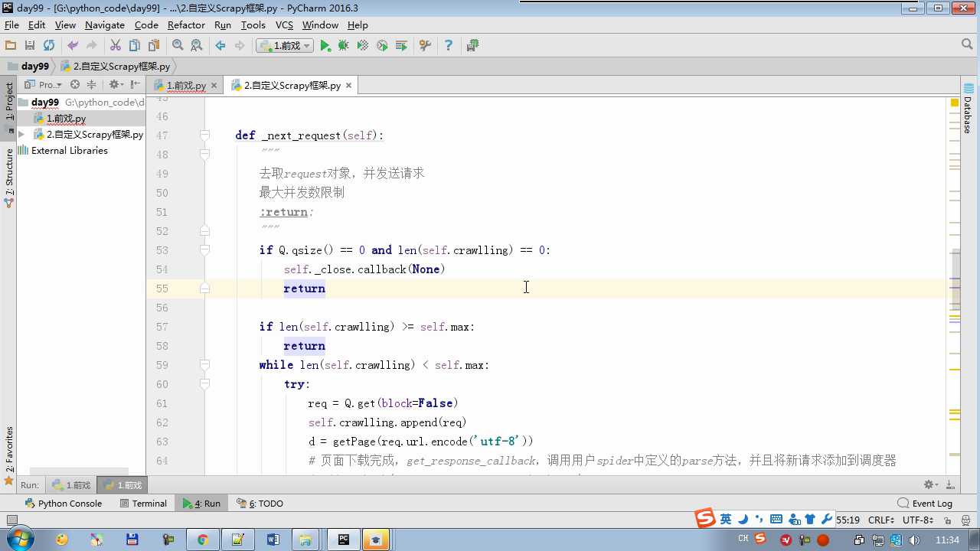The width and height of the screenshot is (980, 551).
Task: Click the CRLF line separator status
Action: point(881,520)
